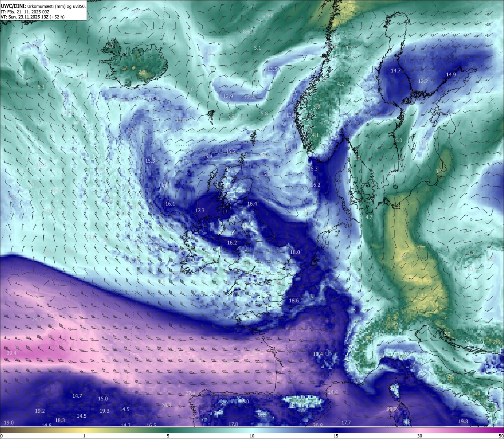The width and height of the screenshot is (504, 439).
Task: Click the 16.4 value over Scotland
Action: click(252, 204)
